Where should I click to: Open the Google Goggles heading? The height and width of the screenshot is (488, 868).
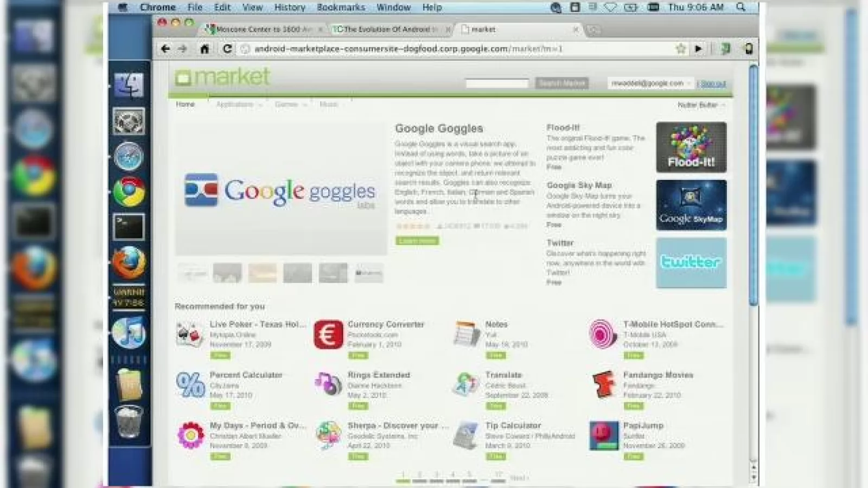coord(439,129)
